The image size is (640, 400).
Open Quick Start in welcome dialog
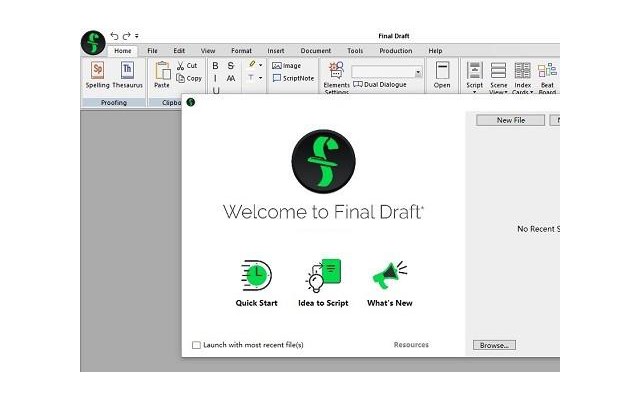[256, 283]
